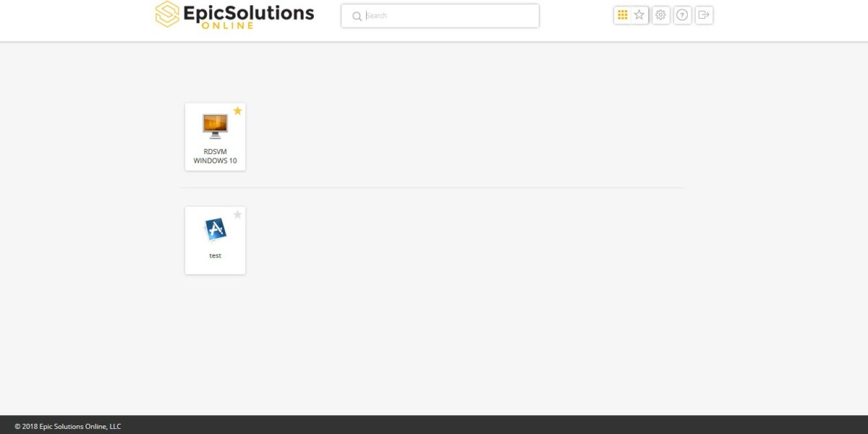Image resolution: width=868 pixels, height=434 pixels.
Task: Click the test app label text
Action: point(215,255)
